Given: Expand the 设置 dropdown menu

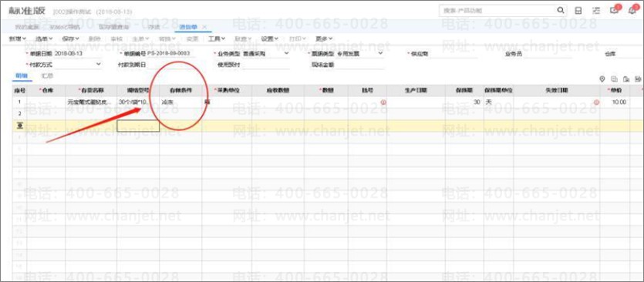Looking at the screenshot, I should coord(270,39).
